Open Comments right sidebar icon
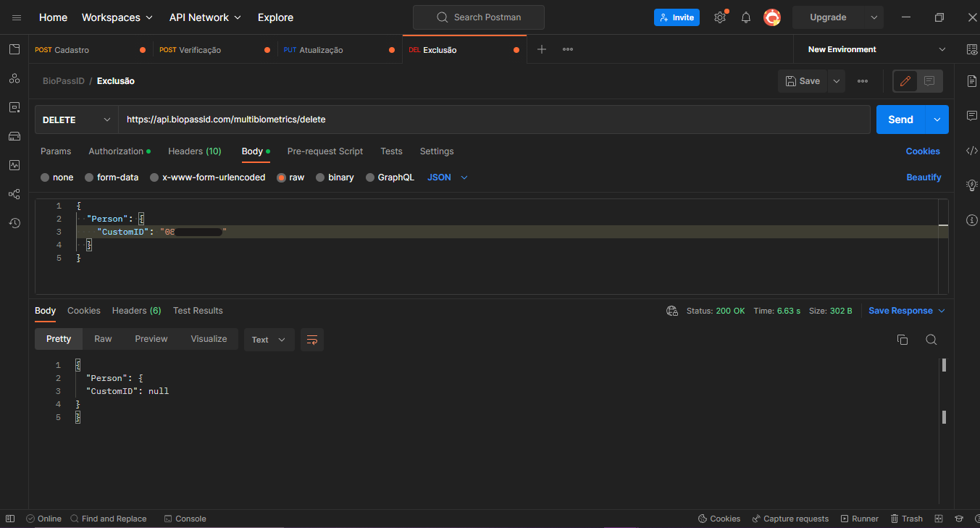Viewport: 980px width, 528px height. (x=972, y=116)
